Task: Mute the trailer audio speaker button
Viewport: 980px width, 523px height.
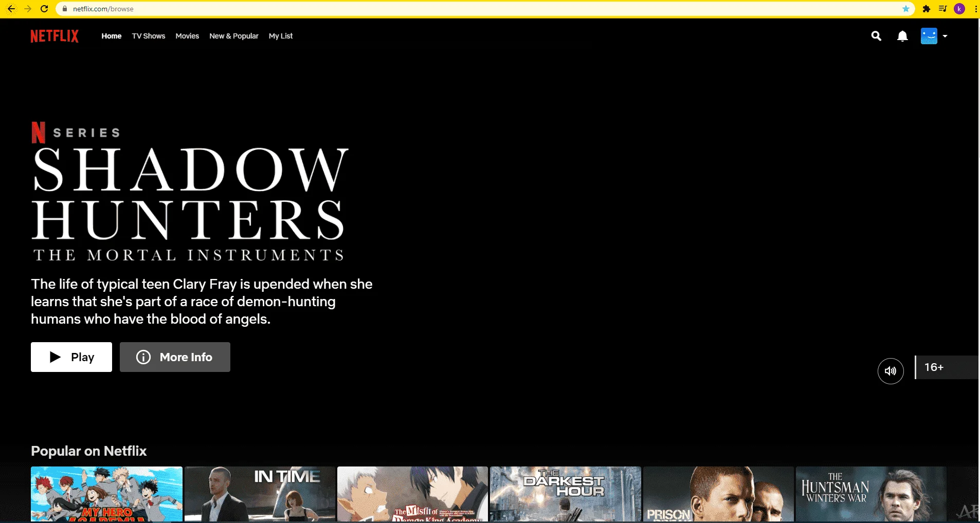Action: (891, 371)
